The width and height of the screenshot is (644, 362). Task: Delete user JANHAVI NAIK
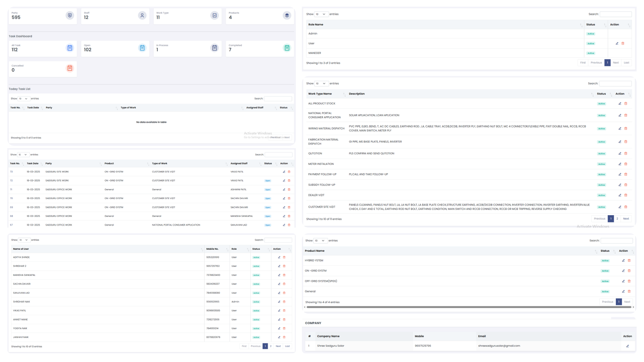(284, 337)
